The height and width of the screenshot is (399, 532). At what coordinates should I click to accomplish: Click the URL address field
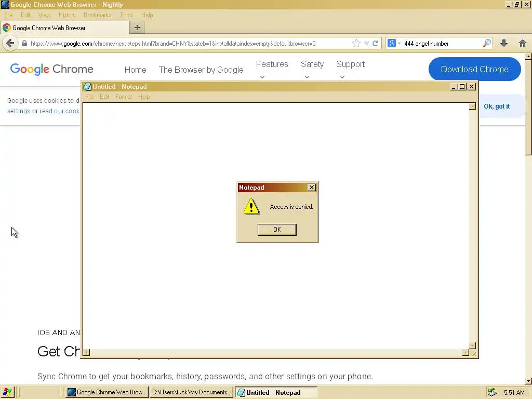[190, 44]
